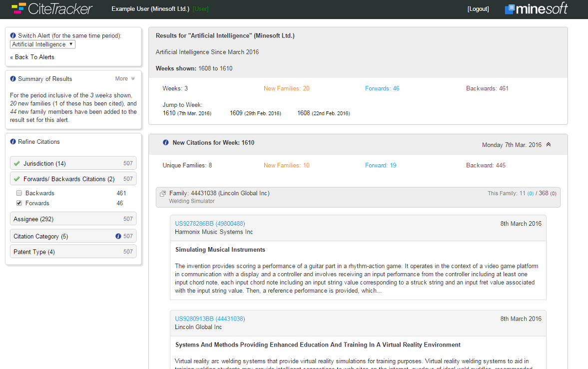Click Monday 7th Mar. 2016 date
The width and height of the screenshot is (588, 369).
[x=512, y=145]
